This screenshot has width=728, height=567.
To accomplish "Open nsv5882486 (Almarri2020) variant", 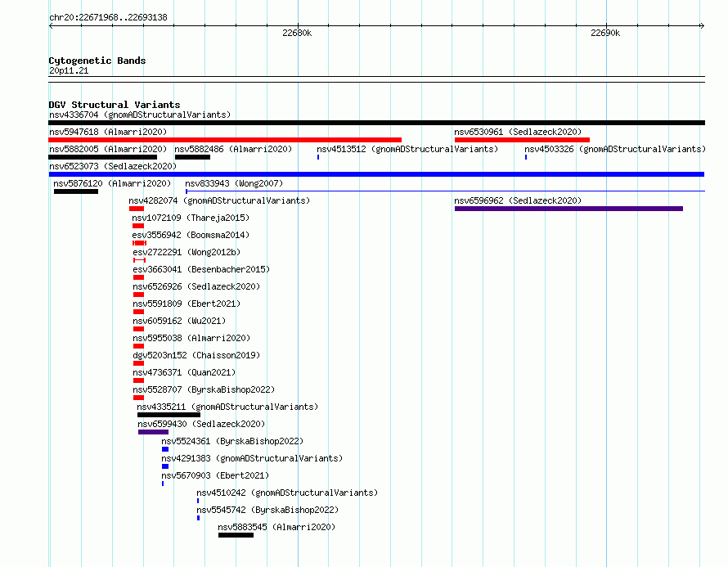I will pos(233,149).
